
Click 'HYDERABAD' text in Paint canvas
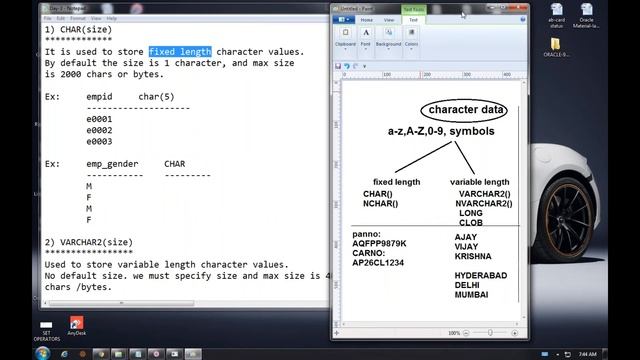481,276
